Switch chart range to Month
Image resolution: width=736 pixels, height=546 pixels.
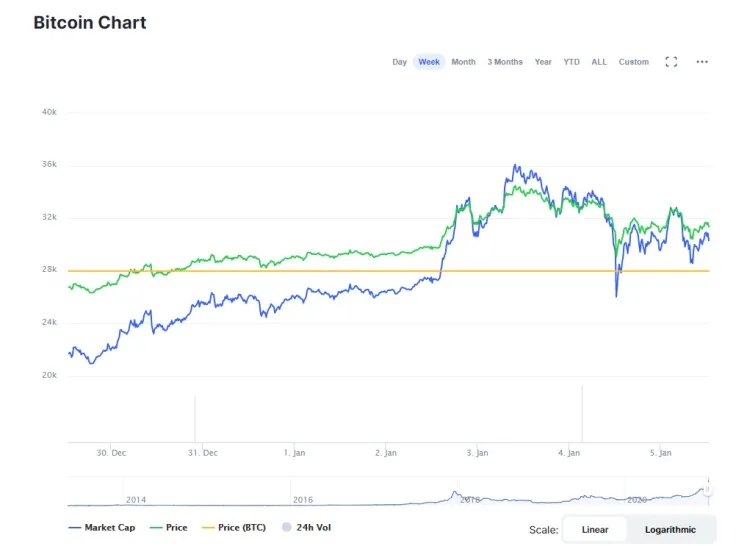click(x=463, y=62)
